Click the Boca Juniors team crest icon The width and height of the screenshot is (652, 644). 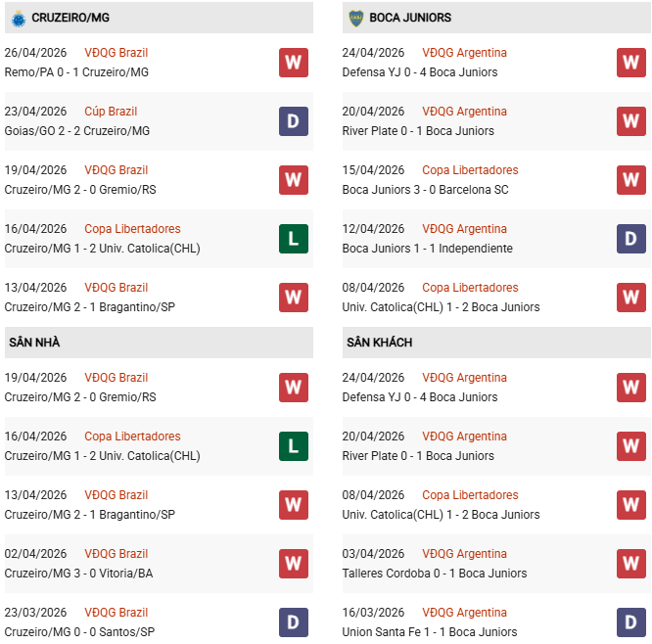click(355, 18)
